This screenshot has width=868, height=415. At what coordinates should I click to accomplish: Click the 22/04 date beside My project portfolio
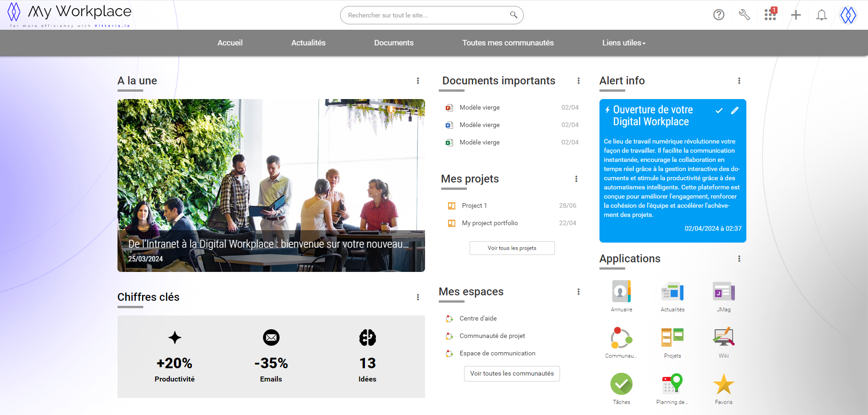pyautogui.click(x=567, y=223)
